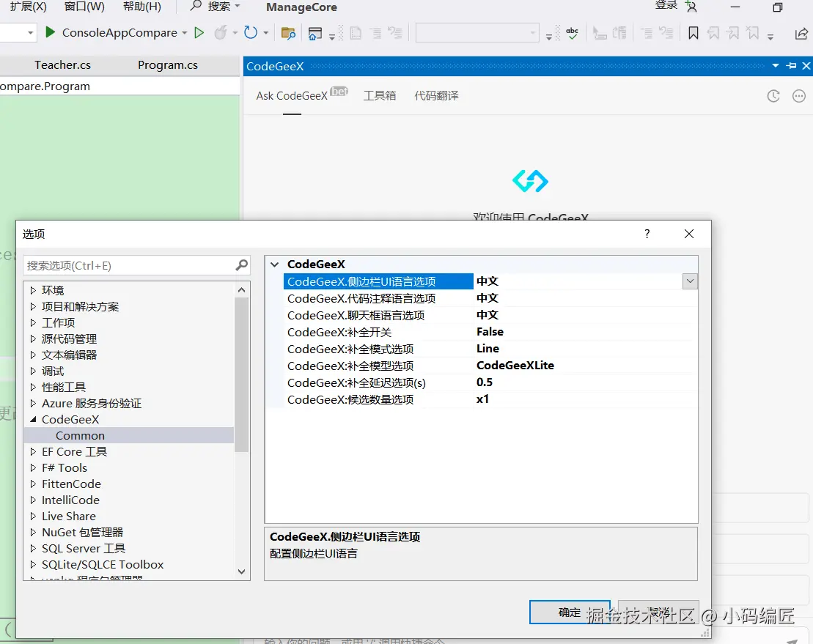The height and width of the screenshot is (644, 813).
Task: Select IntelliCode in the options tree
Action: 70,500
